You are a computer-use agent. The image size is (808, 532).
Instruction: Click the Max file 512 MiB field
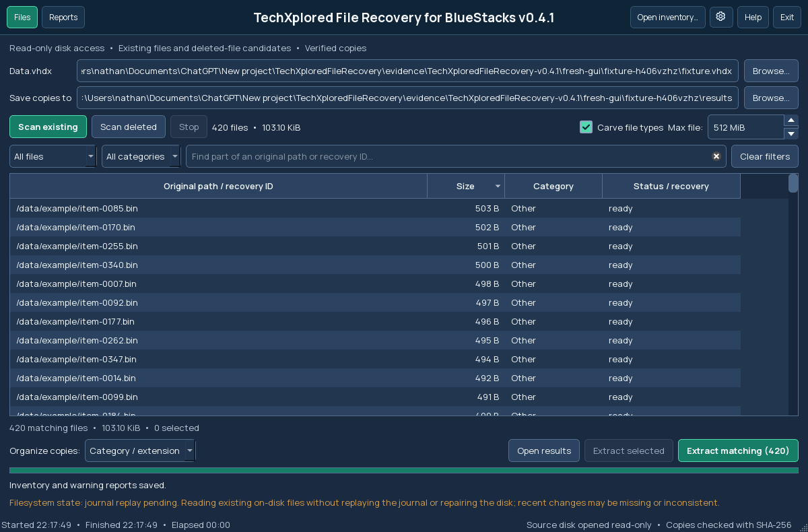pos(746,127)
